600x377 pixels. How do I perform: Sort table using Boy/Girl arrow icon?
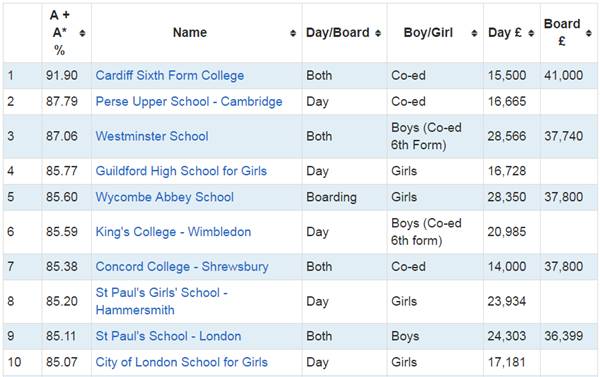coord(474,33)
